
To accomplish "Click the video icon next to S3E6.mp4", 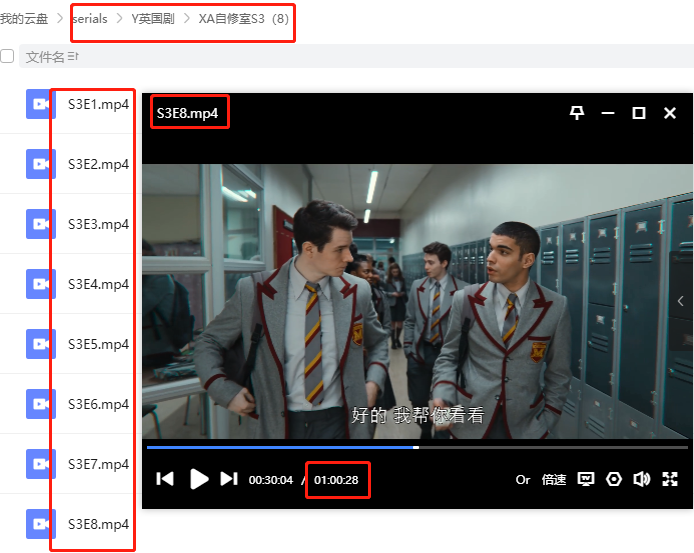I will [x=41, y=404].
